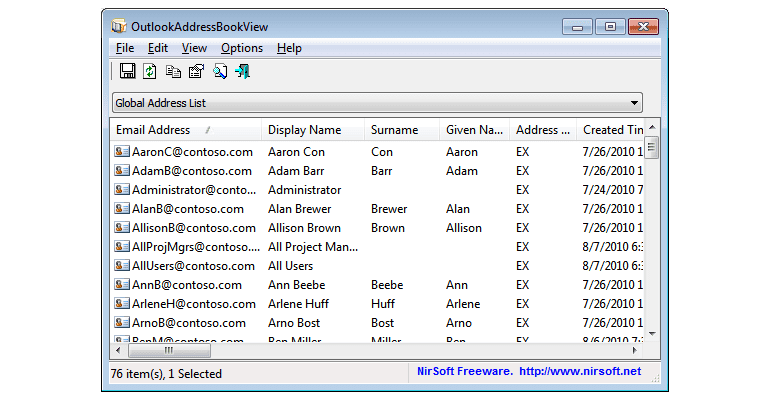The width and height of the screenshot is (770, 400).
Task: Sort by Display Name column header
Action: point(313,130)
